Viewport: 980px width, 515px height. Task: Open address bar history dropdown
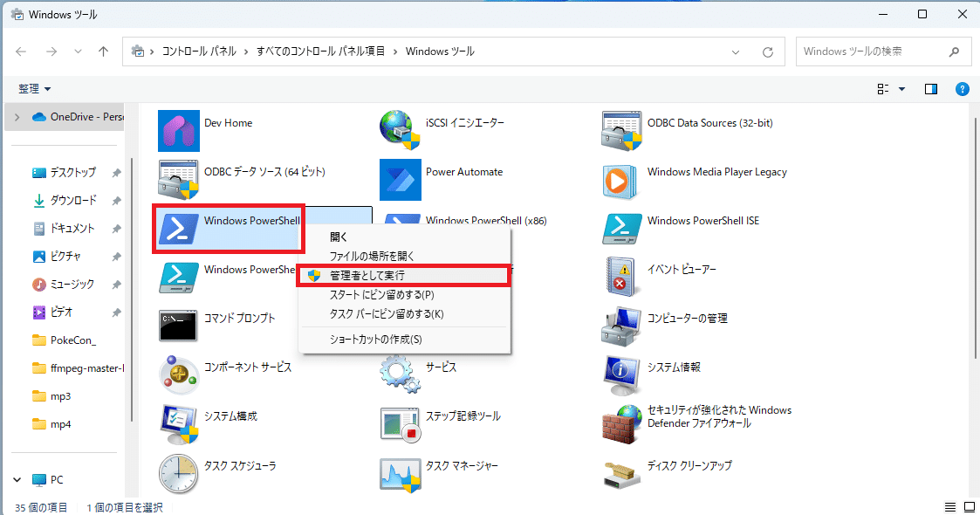(x=736, y=51)
